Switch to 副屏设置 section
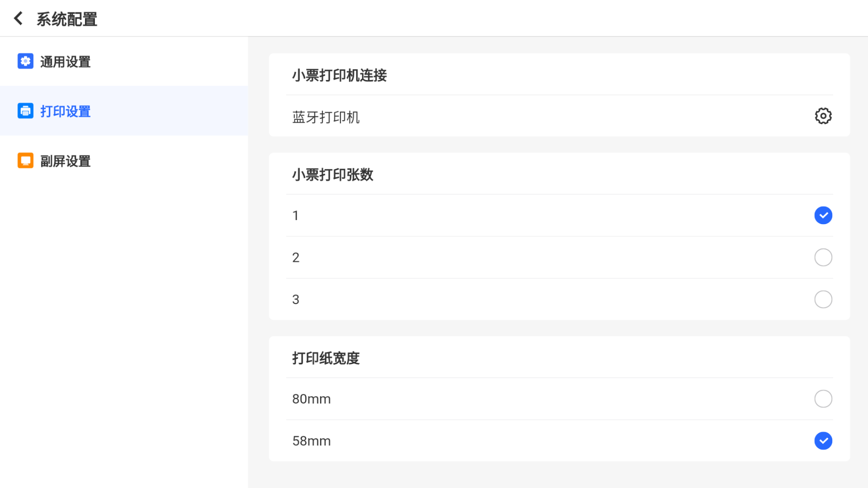 (124, 161)
